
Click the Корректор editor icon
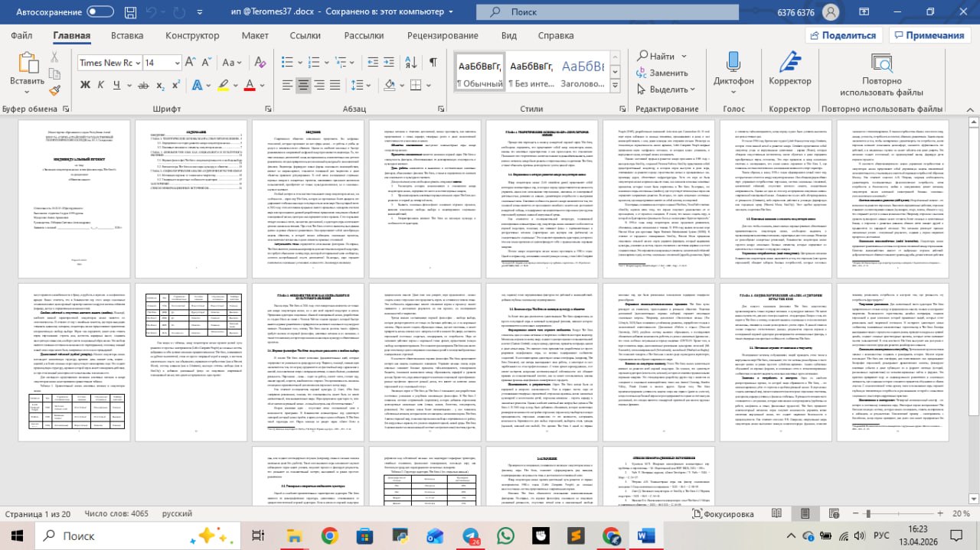pyautogui.click(x=789, y=63)
